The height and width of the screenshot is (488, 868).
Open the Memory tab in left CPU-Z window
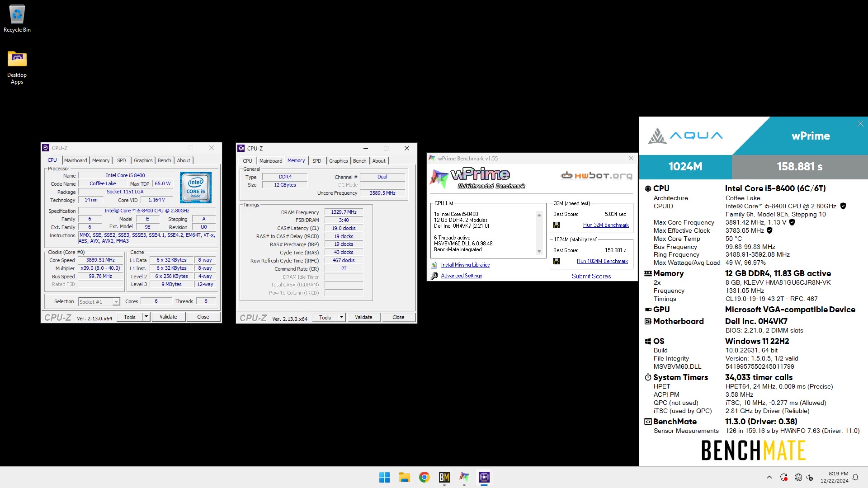coord(101,160)
